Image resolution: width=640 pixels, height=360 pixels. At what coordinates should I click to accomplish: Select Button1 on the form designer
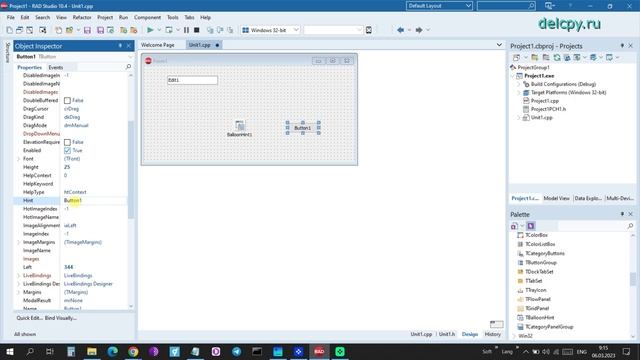(303, 128)
